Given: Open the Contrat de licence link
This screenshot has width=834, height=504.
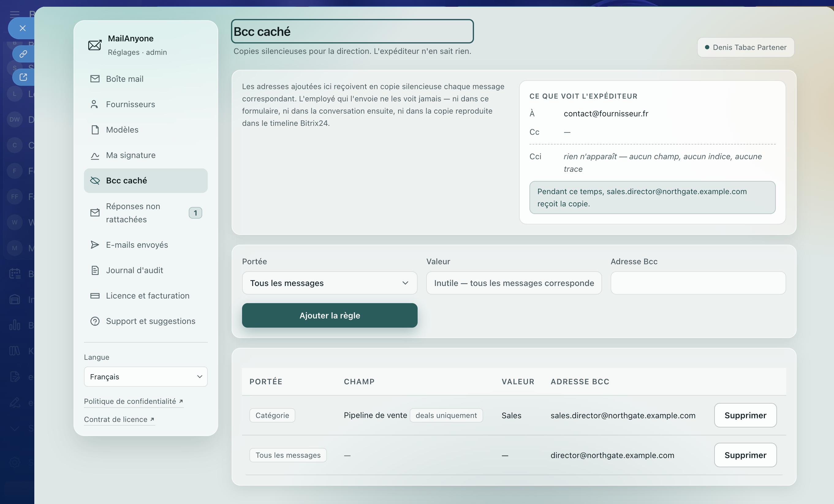Looking at the screenshot, I should click(x=119, y=419).
